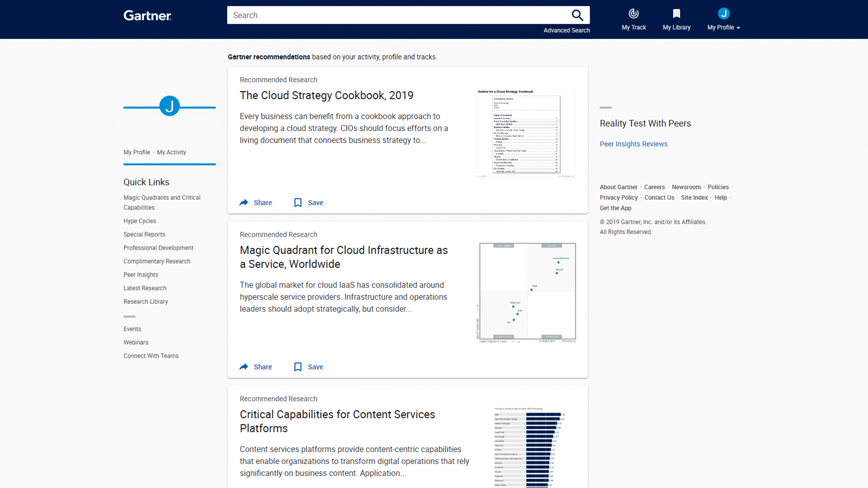Open Special Reports quick link
The width and height of the screenshot is (868, 488).
pos(144,235)
